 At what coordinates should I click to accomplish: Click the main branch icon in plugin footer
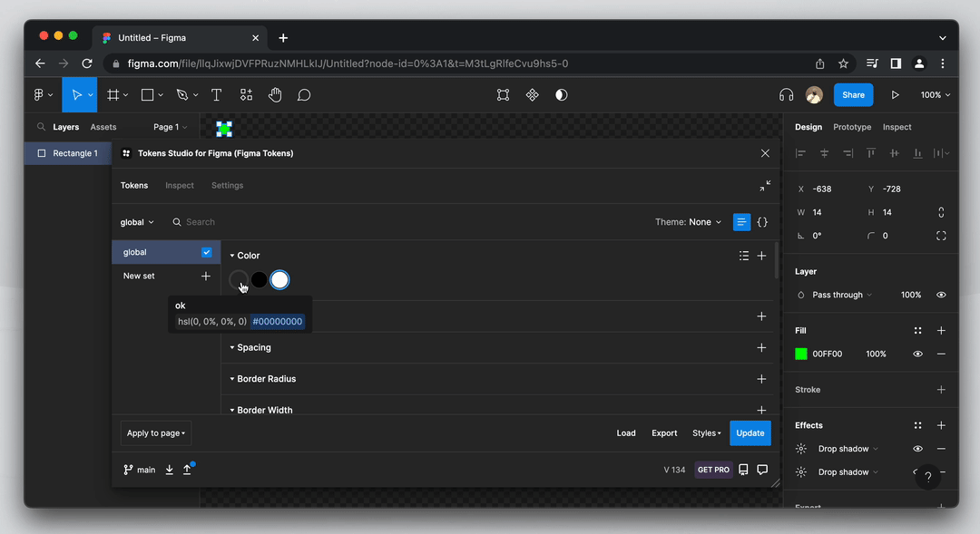click(124, 469)
